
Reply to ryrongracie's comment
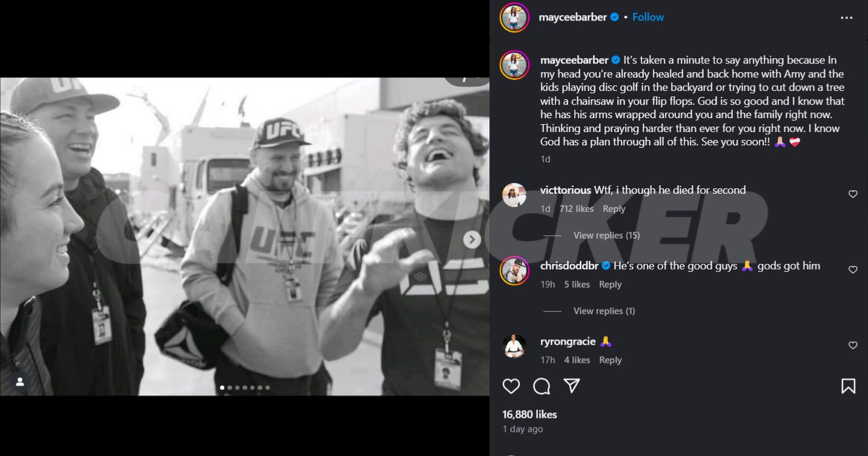tap(610, 360)
